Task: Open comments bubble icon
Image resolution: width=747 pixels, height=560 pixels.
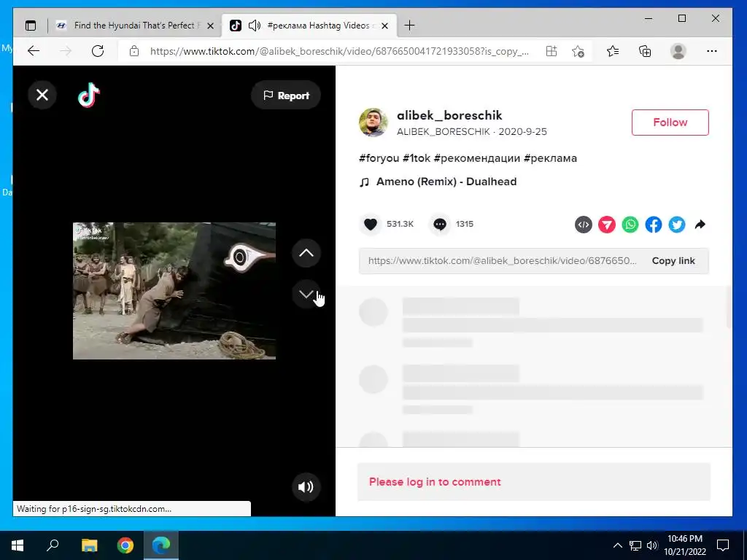Action: click(440, 224)
